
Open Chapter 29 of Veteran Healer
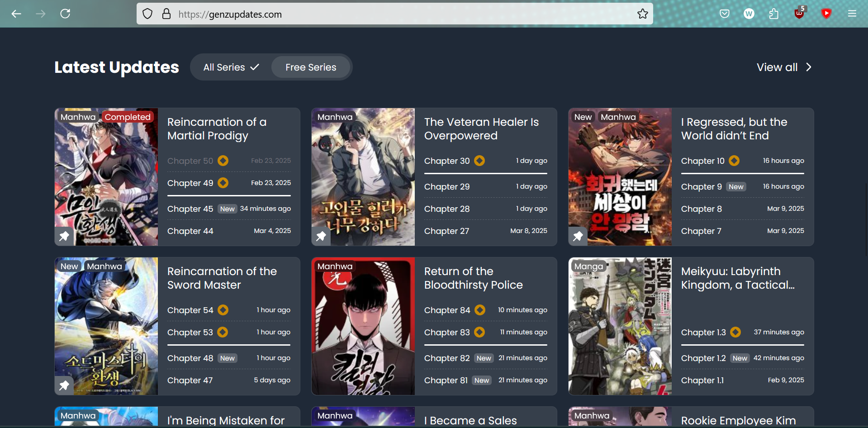click(447, 187)
